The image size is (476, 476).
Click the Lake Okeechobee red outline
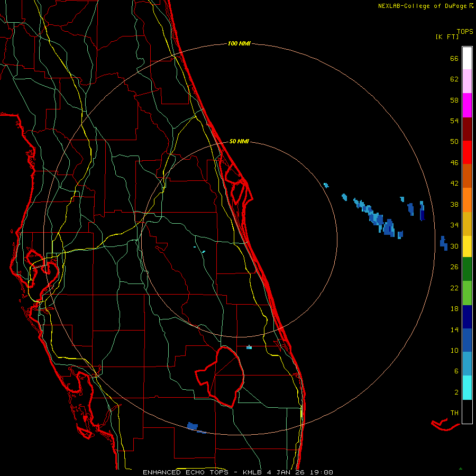[220, 377]
